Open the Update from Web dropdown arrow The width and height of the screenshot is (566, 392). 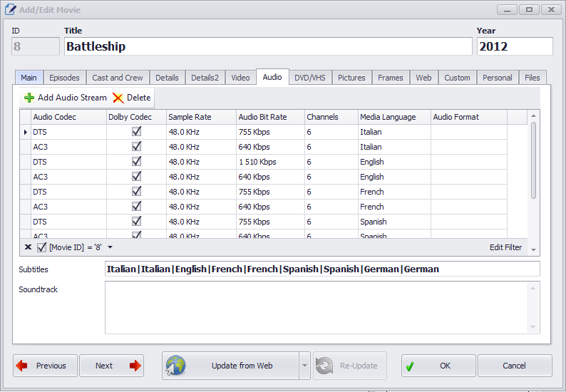(305, 366)
